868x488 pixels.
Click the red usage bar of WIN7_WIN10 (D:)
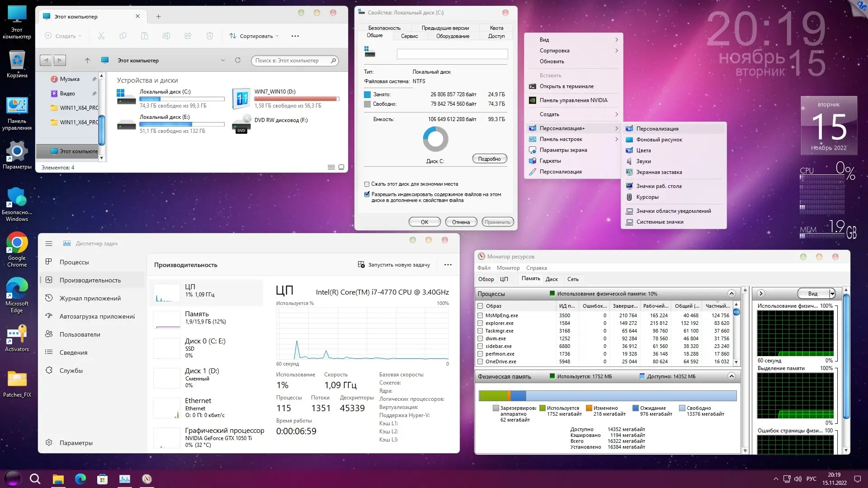click(296, 99)
